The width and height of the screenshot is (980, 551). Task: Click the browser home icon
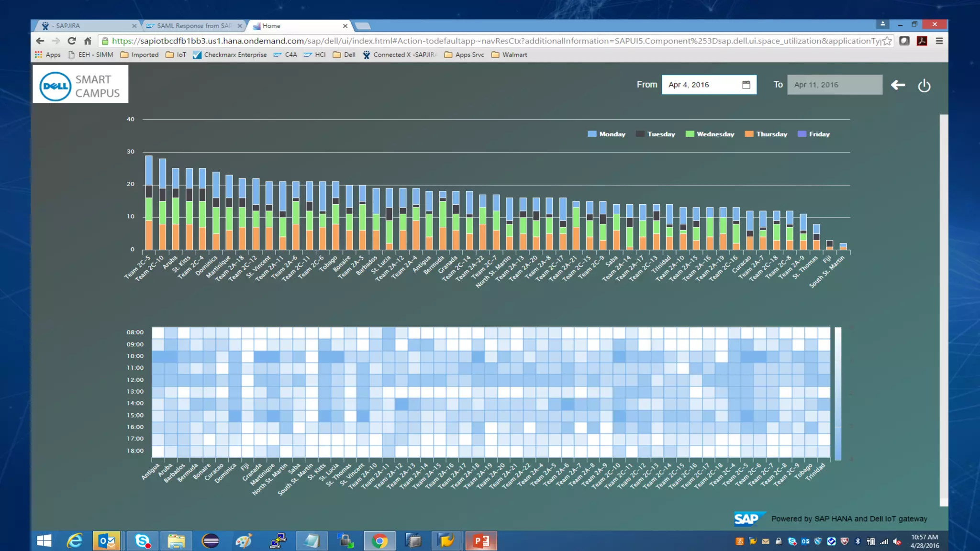pyautogui.click(x=88, y=41)
